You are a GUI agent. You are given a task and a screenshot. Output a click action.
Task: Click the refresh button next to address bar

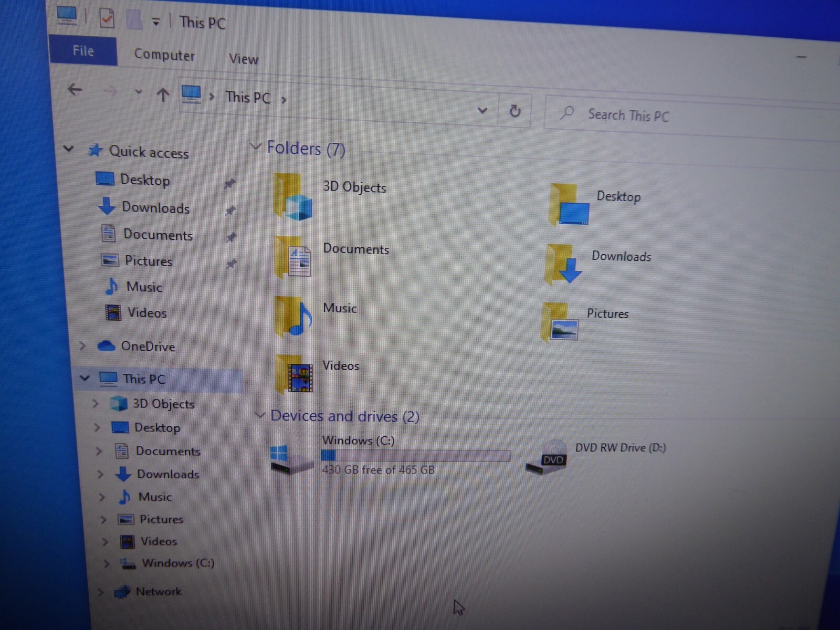coord(515,111)
